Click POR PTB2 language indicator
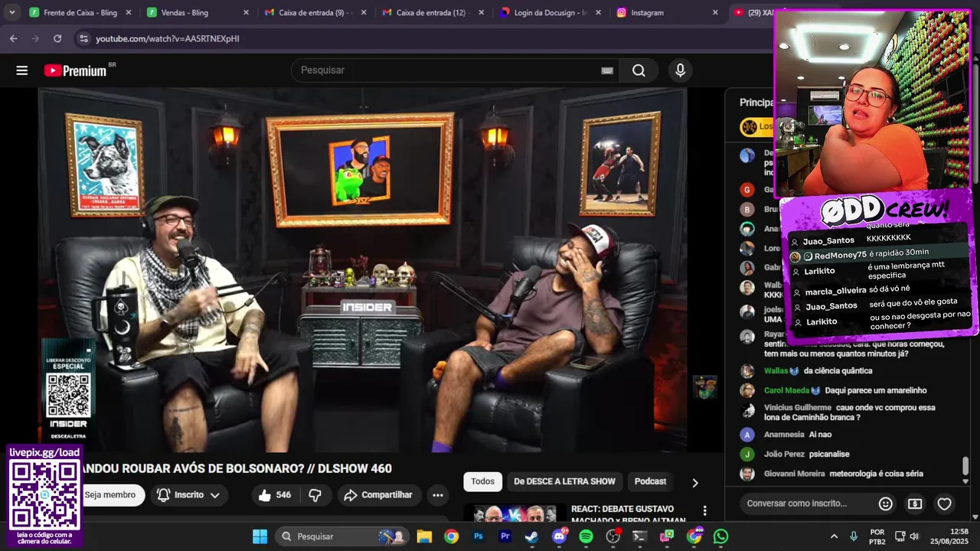Viewport: 980px width, 551px height. tap(877, 536)
